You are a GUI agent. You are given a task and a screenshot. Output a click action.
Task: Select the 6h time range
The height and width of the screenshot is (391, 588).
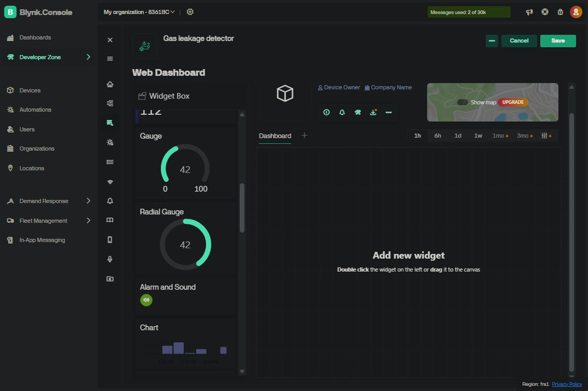click(x=437, y=136)
